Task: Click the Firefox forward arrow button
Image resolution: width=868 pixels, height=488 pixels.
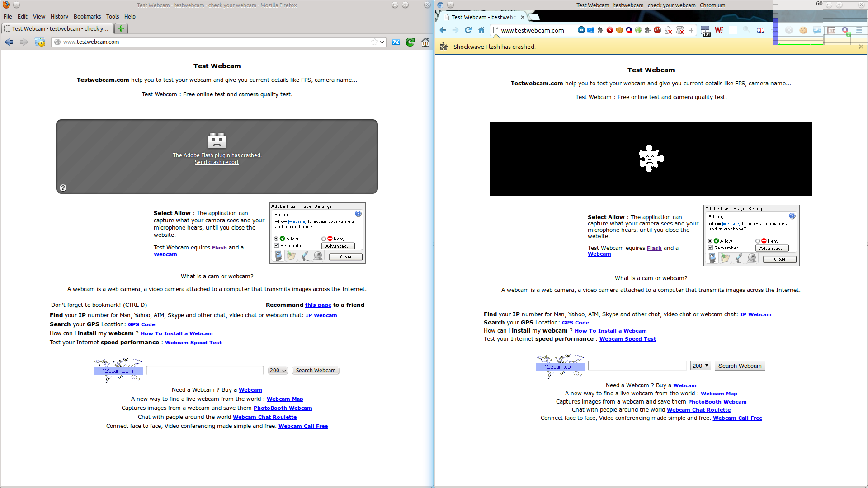Action: tap(24, 42)
